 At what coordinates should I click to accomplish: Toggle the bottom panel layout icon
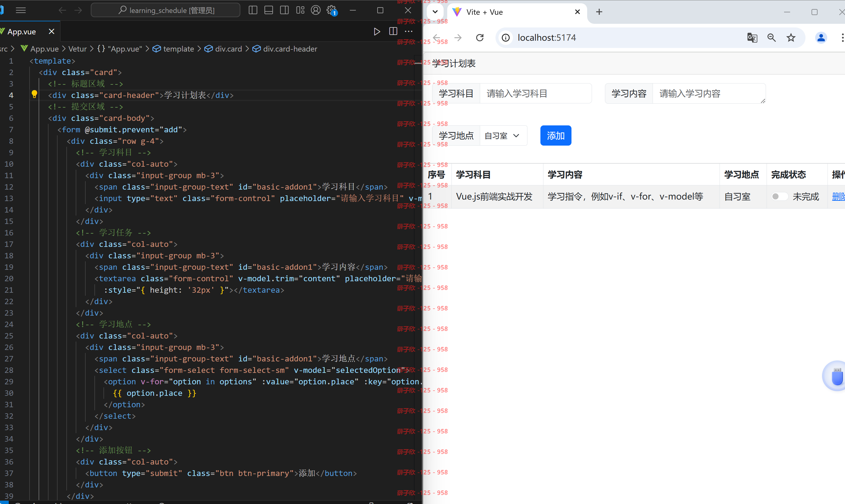[x=268, y=10]
